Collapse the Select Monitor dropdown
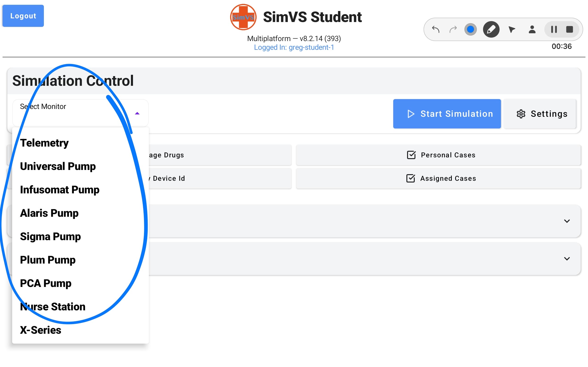 [137, 113]
